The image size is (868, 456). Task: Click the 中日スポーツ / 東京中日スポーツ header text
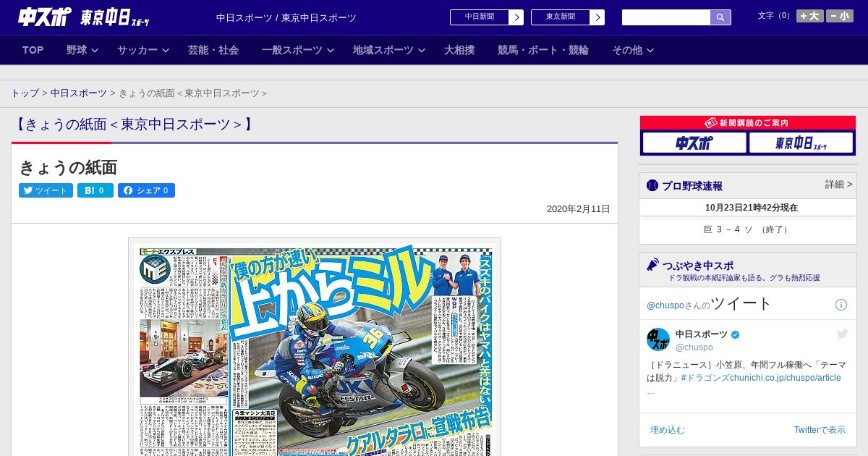[x=286, y=17]
